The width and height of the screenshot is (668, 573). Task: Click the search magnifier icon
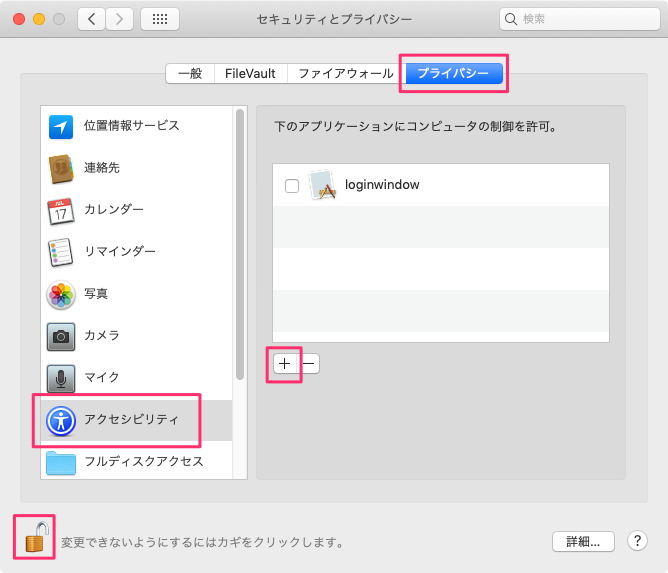(x=510, y=19)
